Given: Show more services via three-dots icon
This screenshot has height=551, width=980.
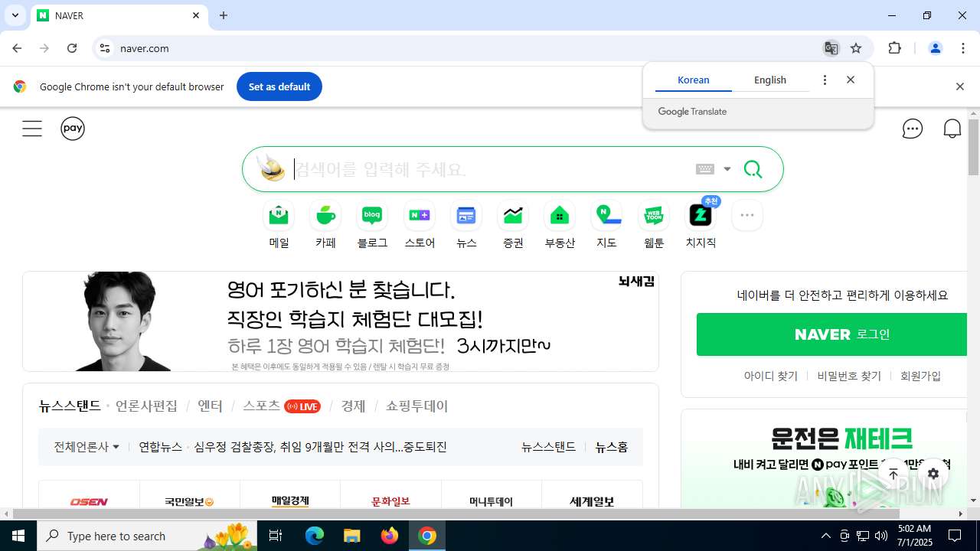Looking at the screenshot, I should pyautogui.click(x=747, y=216).
